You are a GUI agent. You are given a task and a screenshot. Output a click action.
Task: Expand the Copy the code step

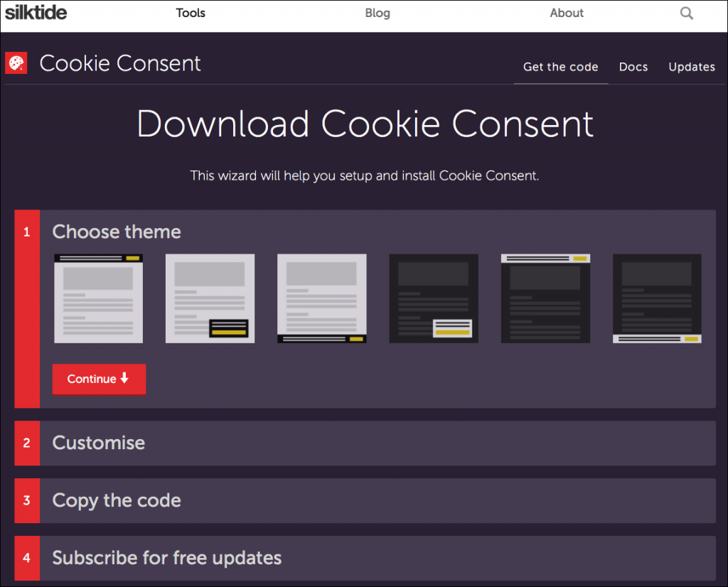[117, 500]
